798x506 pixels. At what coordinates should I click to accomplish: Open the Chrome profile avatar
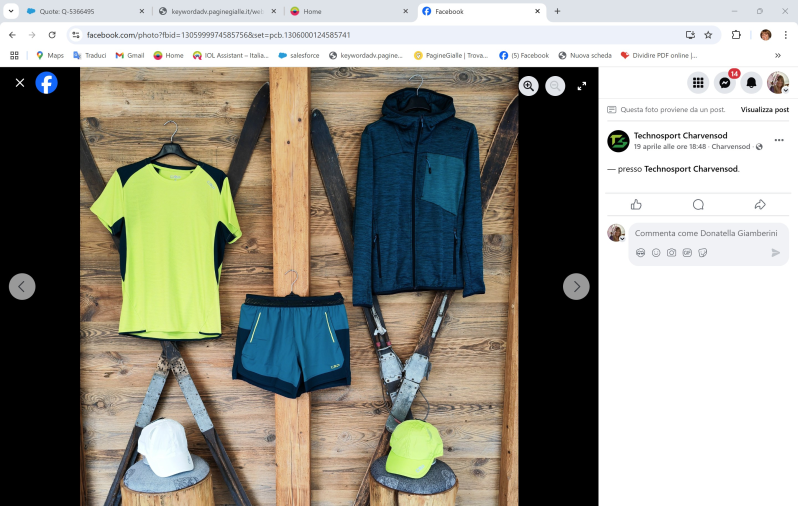(765, 35)
